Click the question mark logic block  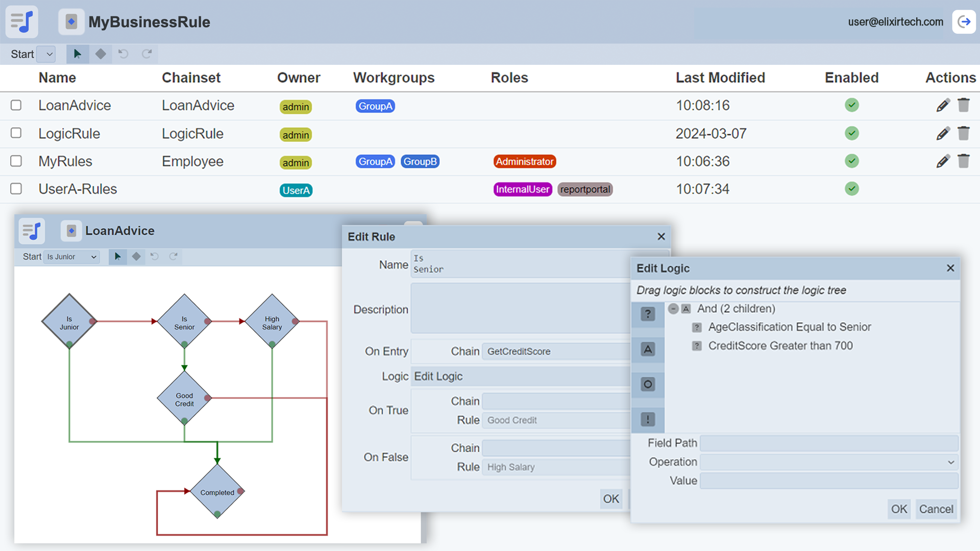(x=648, y=314)
